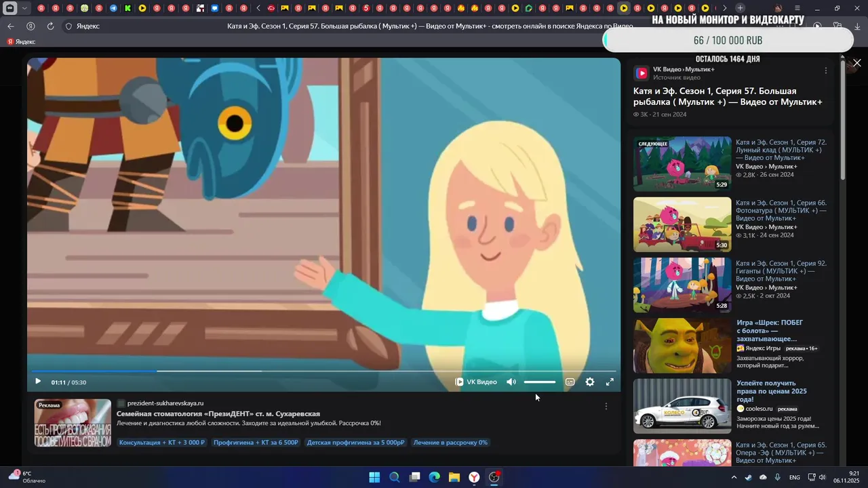The width and height of the screenshot is (868, 488).
Task: Open the Yandex home circle icon in the toolbar
Action: 31,26
